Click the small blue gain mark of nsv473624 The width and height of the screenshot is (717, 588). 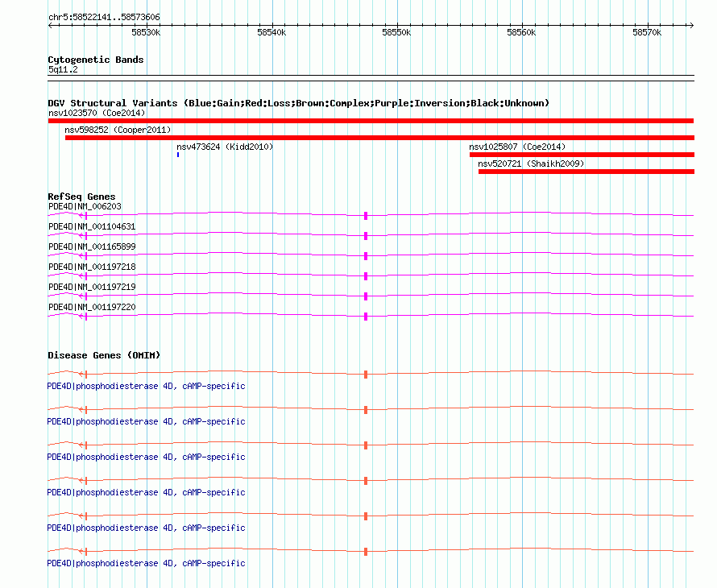tap(178, 155)
